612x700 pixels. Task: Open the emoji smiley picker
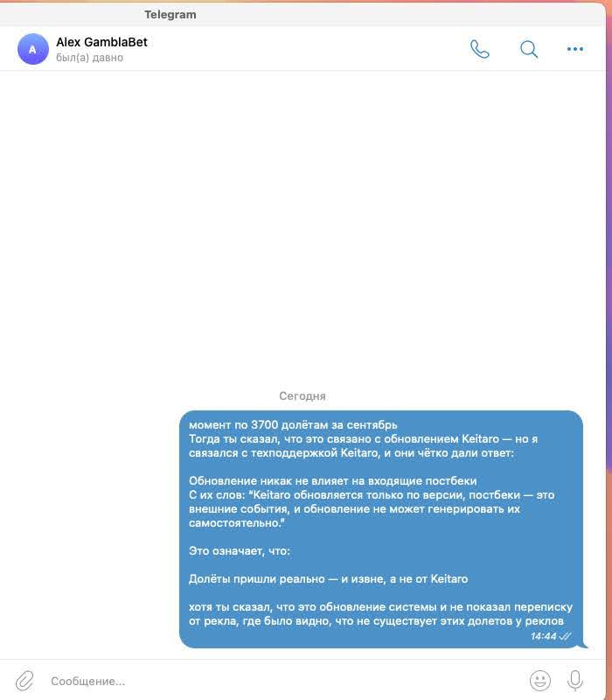[x=539, y=681]
